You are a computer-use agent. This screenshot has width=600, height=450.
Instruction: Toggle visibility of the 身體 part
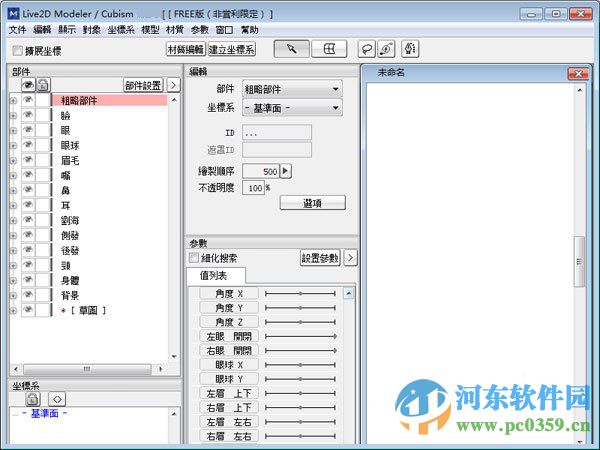tap(28, 280)
